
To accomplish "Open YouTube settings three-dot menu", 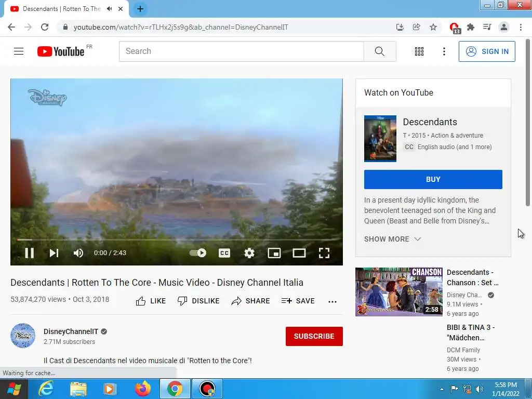I will coord(444,51).
